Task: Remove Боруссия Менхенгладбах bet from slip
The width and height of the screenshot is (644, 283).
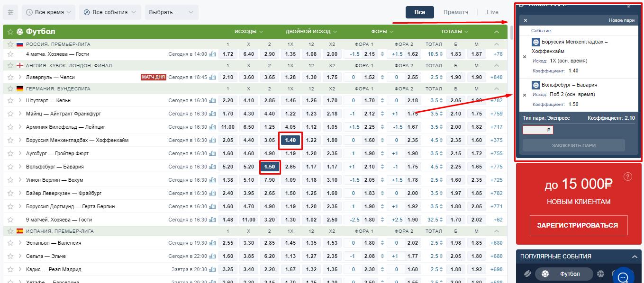Action: pos(525,56)
